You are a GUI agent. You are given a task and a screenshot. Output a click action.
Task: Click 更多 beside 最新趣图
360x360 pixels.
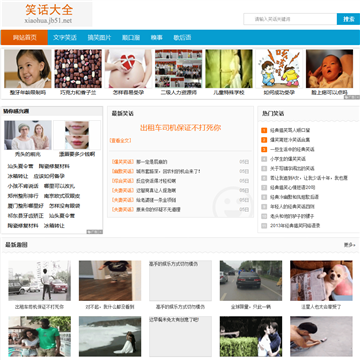(x=349, y=245)
